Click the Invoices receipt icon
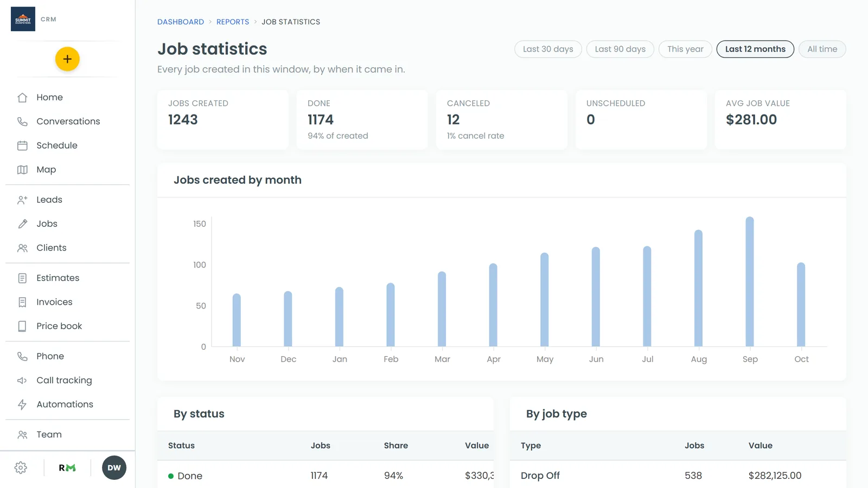The width and height of the screenshot is (868, 488). tap(22, 302)
